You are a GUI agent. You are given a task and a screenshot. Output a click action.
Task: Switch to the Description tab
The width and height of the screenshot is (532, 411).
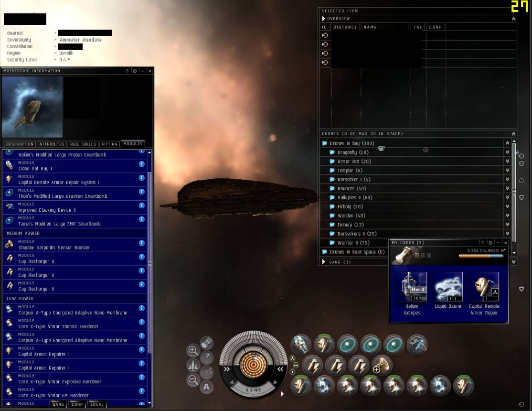pyautogui.click(x=20, y=144)
